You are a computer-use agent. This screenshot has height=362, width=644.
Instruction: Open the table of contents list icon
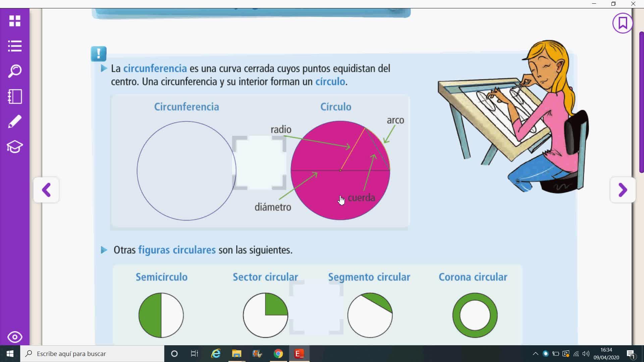pyautogui.click(x=15, y=46)
